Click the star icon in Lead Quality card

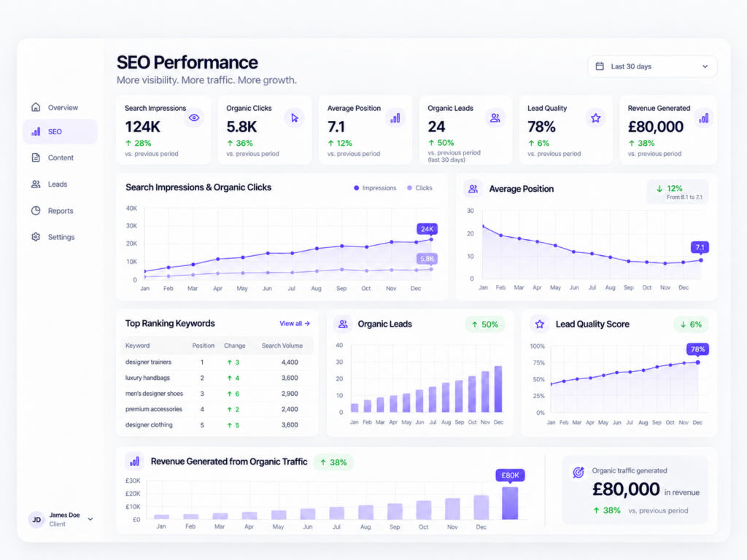point(595,117)
